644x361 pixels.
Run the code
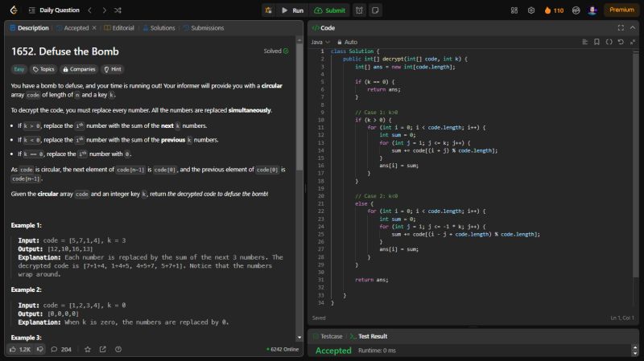point(293,10)
